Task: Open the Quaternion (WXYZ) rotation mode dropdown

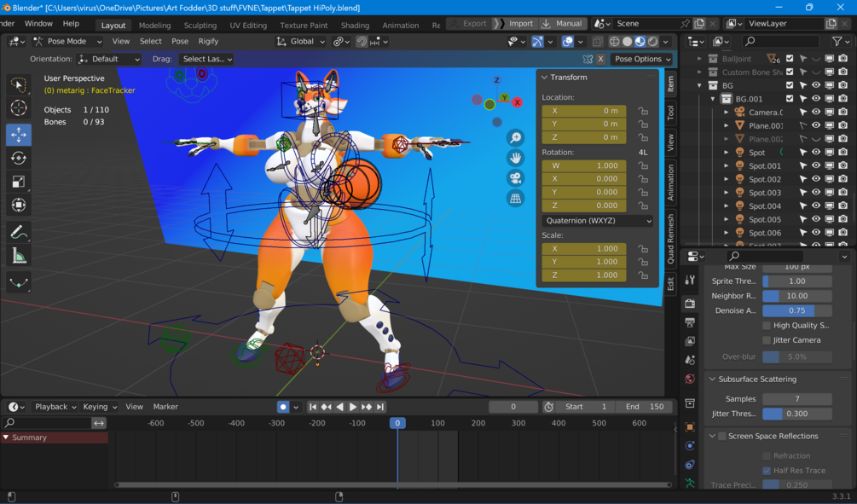Action: 599,221
